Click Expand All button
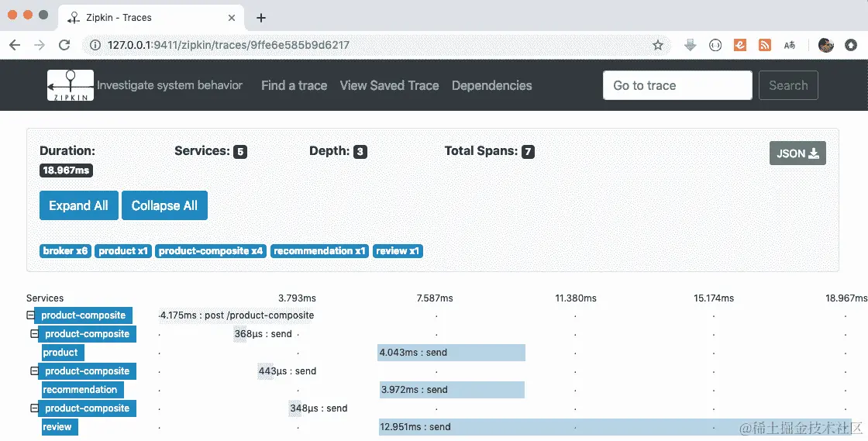The width and height of the screenshot is (868, 441). [x=78, y=205]
